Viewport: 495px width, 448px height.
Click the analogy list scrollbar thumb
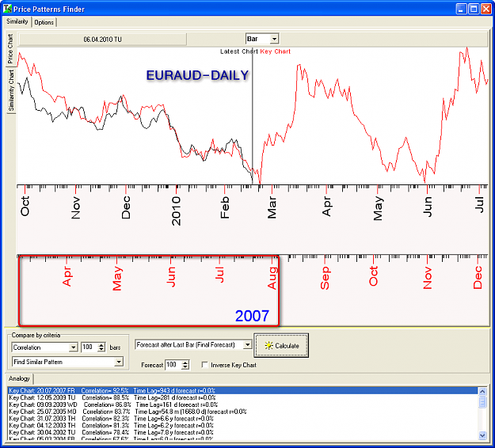pos(482,402)
